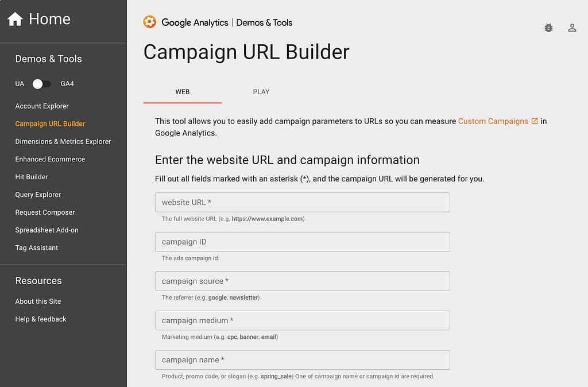The height and width of the screenshot is (387, 588).
Task: Open Help & feedback
Action: coord(40,319)
